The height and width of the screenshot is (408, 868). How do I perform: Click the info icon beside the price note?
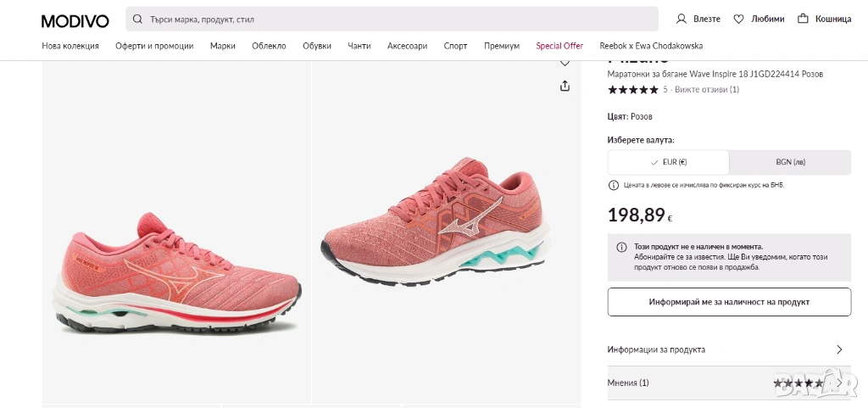pyautogui.click(x=614, y=185)
